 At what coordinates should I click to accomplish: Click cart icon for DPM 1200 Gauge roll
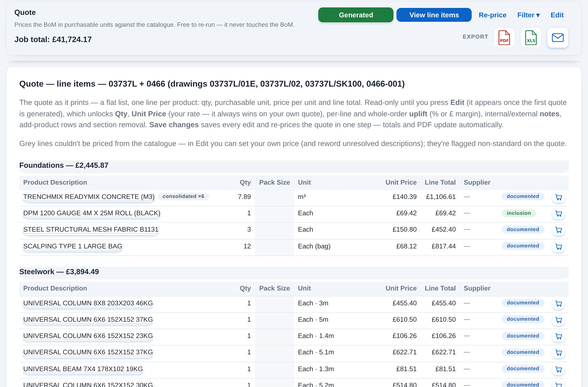click(559, 214)
